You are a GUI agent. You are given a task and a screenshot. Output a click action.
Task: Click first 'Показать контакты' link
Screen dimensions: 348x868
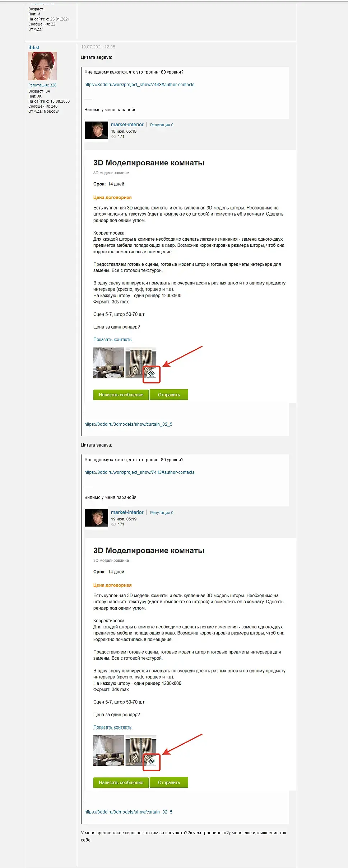pyautogui.click(x=113, y=339)
